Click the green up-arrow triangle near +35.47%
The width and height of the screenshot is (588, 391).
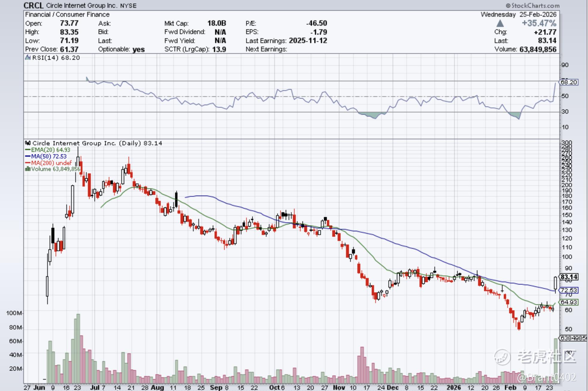click(500, 24)
